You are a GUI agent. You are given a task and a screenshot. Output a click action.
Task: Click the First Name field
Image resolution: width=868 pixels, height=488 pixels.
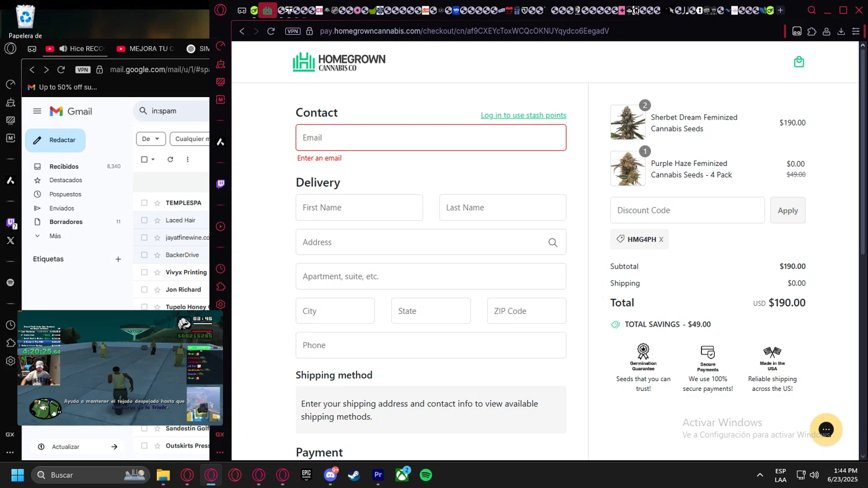(x=359, y=208)
